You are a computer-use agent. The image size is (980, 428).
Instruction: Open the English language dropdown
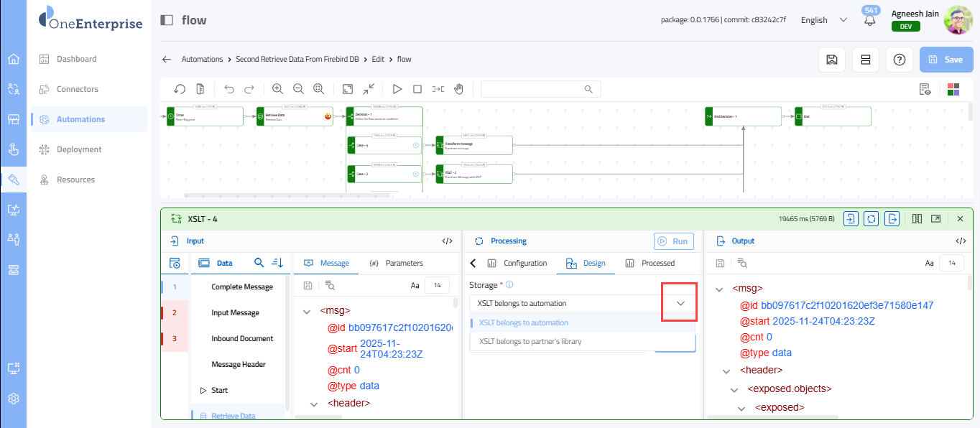pyautogui.click(x=823, y=20)
